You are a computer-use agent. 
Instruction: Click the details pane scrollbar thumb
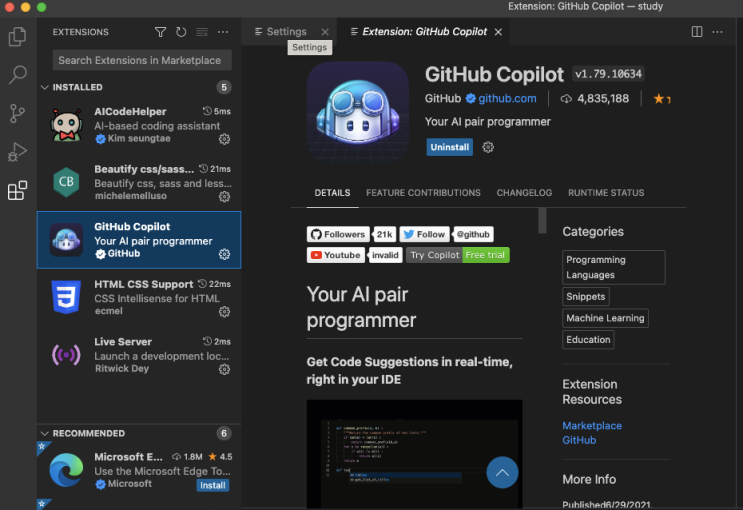(543, 220)
